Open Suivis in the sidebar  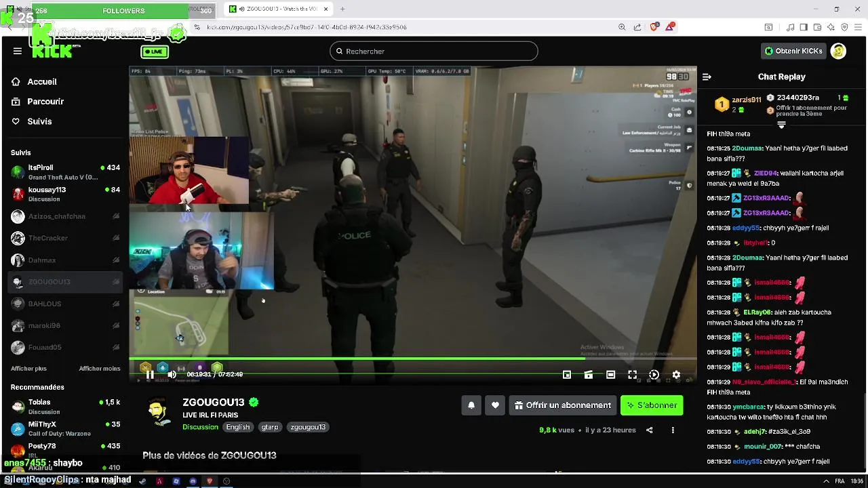[39, 121]
